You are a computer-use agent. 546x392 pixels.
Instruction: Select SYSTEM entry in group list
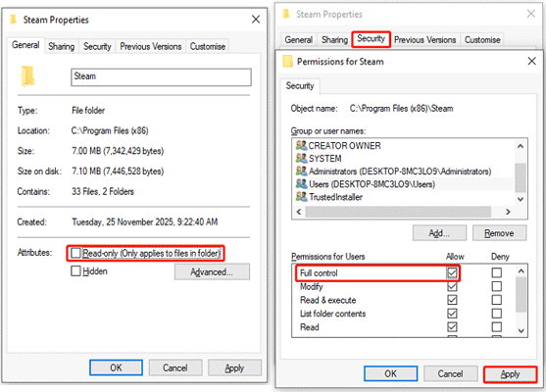(x=404, y=158)
